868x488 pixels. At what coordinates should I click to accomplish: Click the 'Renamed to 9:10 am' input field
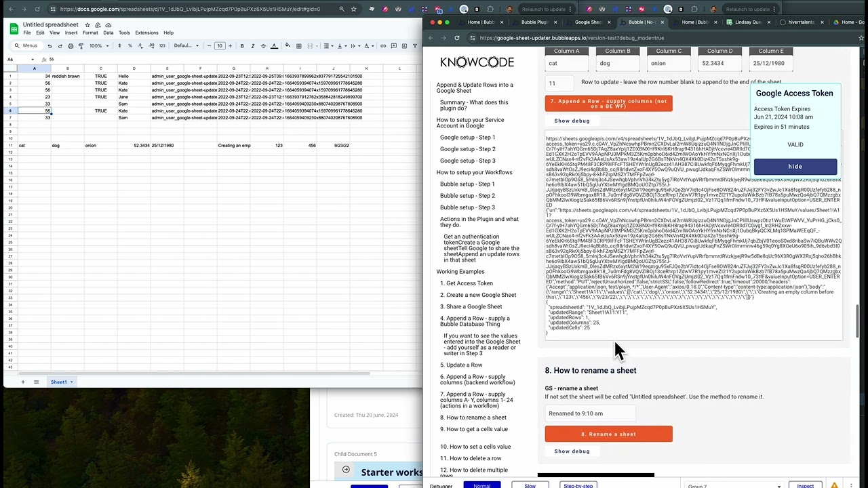pyautogui.click(x=590, y=413)
